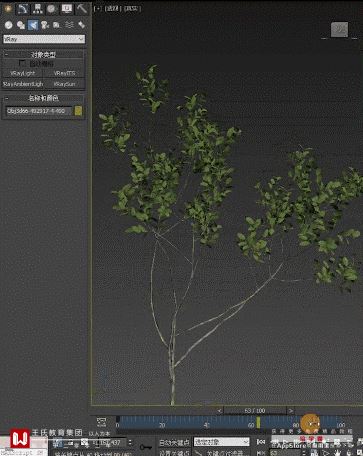The height and width of the screenshot is (456, 363).
Task: Select the Lights category icon
Action: [x=33, y=25]
